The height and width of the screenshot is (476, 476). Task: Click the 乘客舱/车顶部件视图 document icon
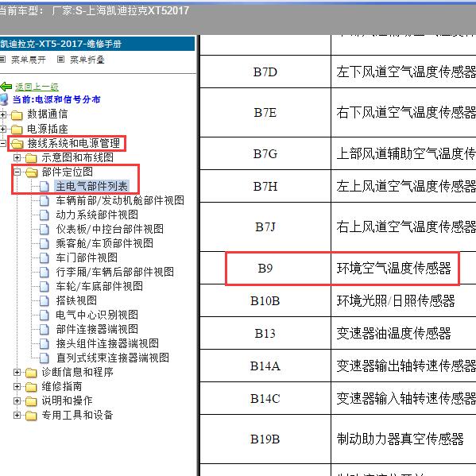point(45,243)
